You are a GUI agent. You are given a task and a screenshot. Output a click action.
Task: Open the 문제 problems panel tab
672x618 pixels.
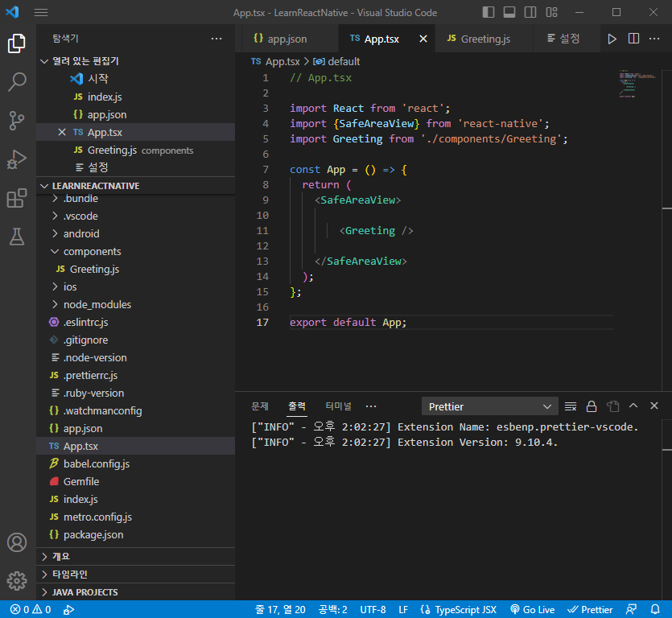click(260, 406)
